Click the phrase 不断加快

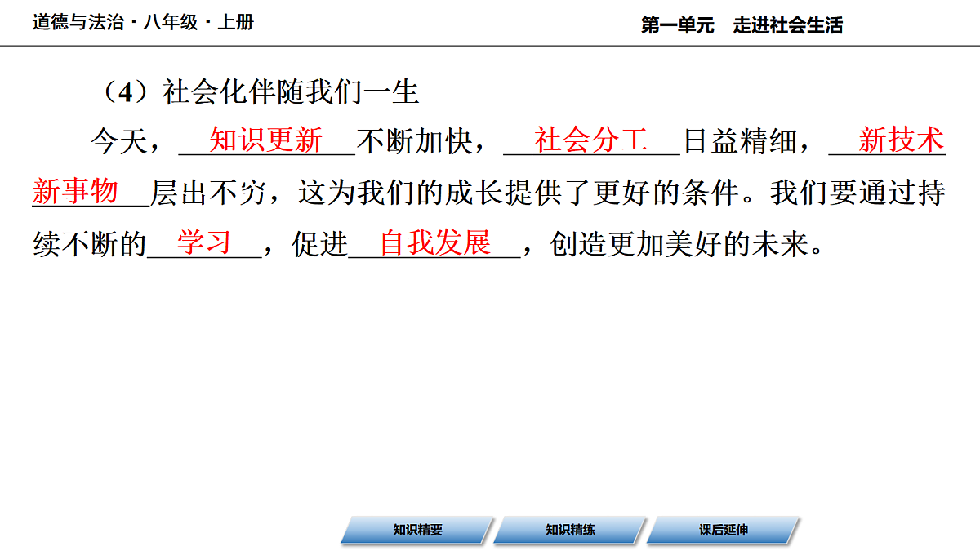pos(414,142)
